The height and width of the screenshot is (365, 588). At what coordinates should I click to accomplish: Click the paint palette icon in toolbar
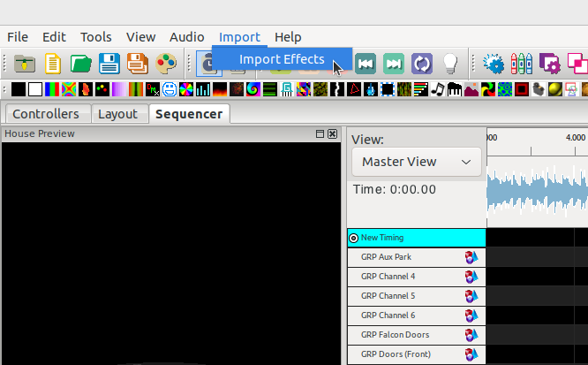pyautogui.click(x=166, y=64)
